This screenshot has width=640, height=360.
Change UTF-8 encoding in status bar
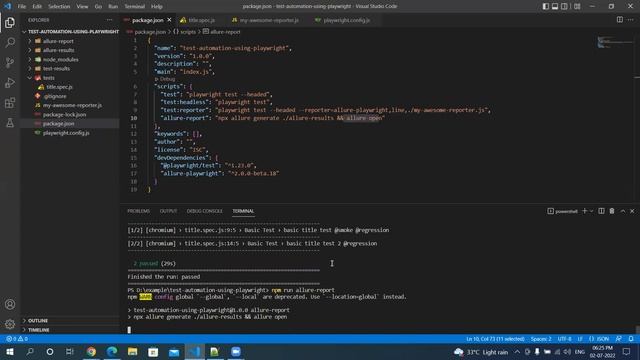pos(564,339)
